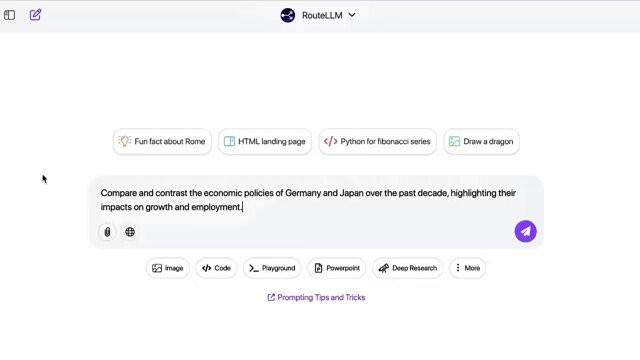The image size is (640, 360).
Task: Toggle the sidebar panel icon
Action: (x=9, y=15)
